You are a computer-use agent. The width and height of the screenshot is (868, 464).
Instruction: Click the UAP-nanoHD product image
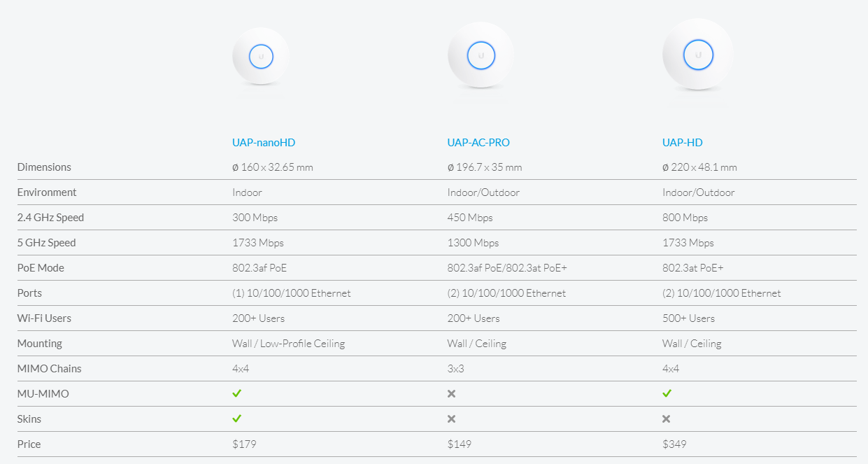pos(261,56)
